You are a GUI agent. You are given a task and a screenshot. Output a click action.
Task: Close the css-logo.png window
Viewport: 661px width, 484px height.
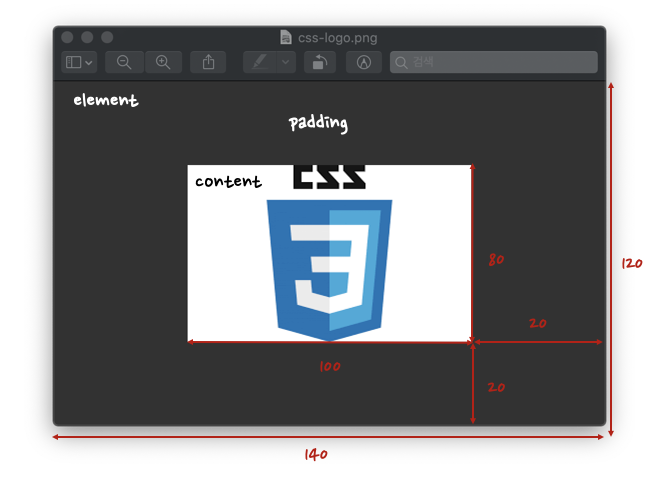coord(67,37)
